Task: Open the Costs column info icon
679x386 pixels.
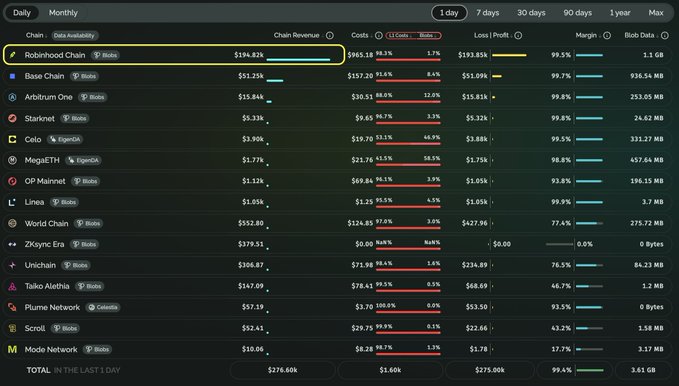Action: coord(378,36)
